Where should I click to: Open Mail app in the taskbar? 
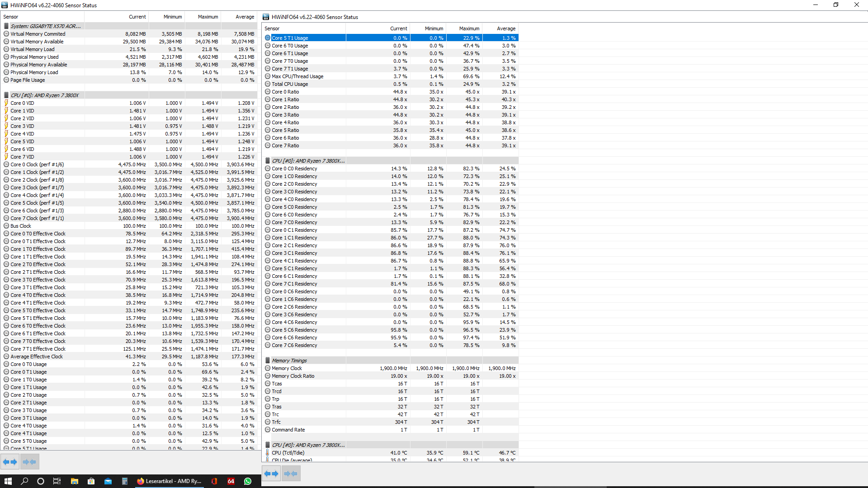[x=108, y=481]
